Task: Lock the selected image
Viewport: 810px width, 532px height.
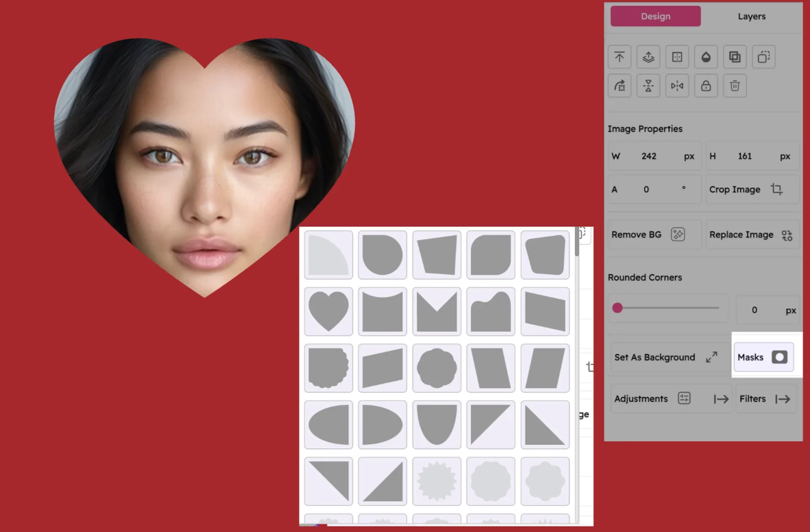Action: 706,86
